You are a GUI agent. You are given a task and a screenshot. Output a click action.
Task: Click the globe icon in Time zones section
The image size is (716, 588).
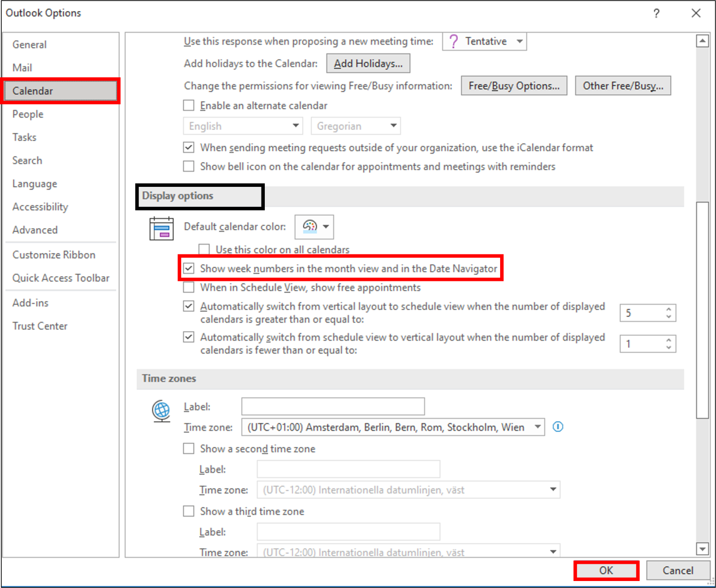tap(161, 411)
